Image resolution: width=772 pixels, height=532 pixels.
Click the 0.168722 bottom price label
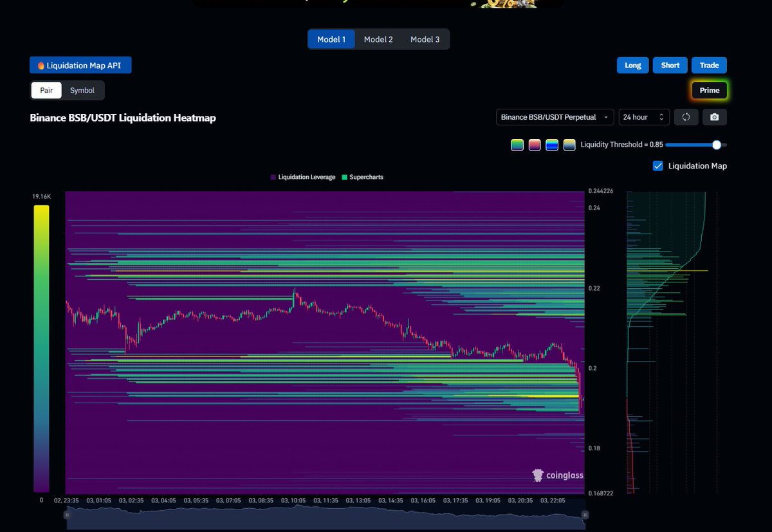[x=601, y=493]
